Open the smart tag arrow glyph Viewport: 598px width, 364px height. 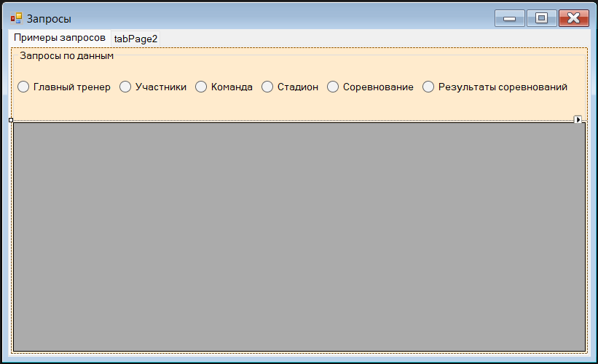click(578, 119)
